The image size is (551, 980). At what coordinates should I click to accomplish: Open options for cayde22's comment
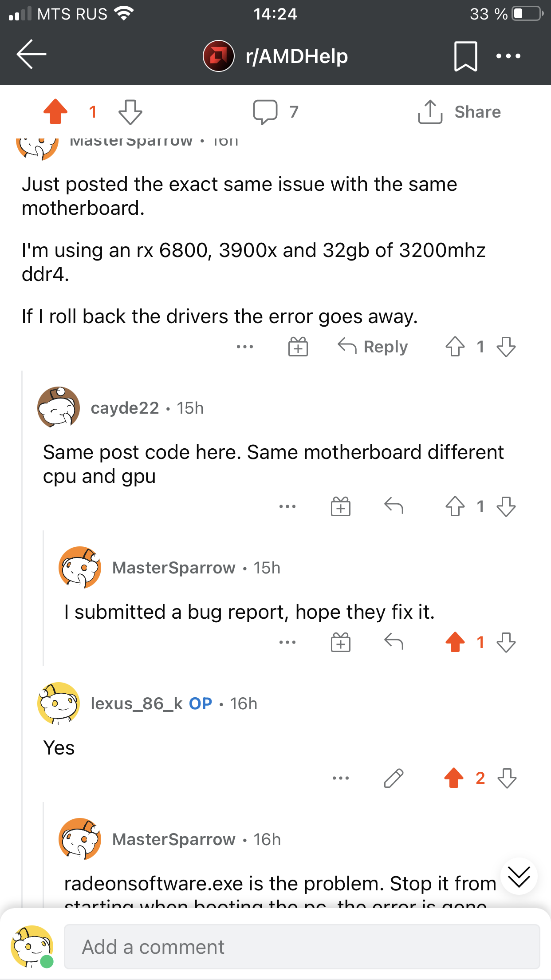287,506
